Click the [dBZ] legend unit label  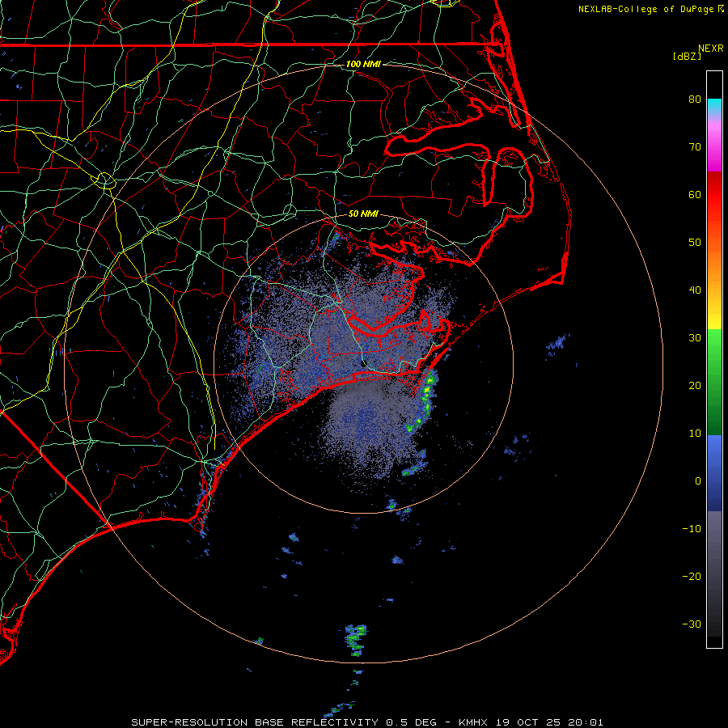click(687, 57)
